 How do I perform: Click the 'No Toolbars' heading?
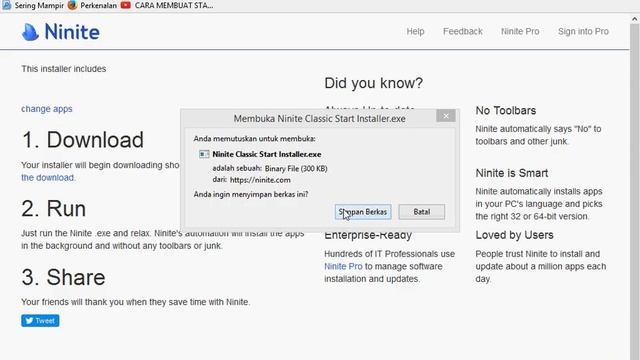(x=506, y=111)
